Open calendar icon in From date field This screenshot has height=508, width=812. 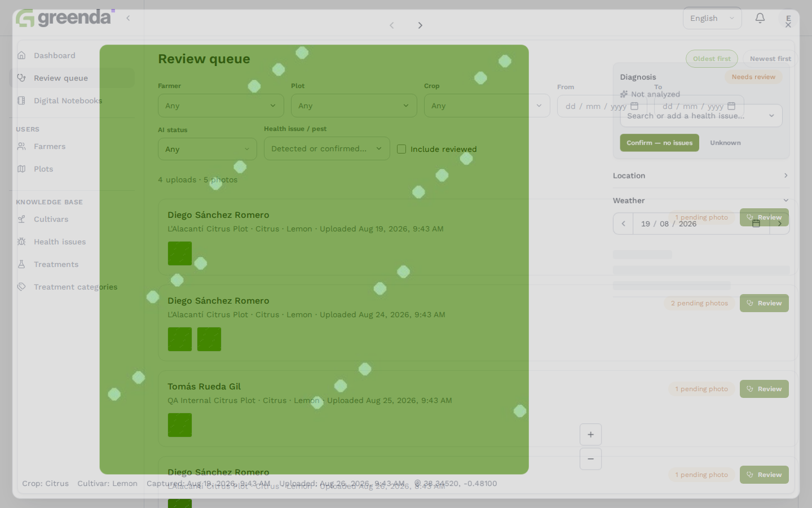[634, 106]
